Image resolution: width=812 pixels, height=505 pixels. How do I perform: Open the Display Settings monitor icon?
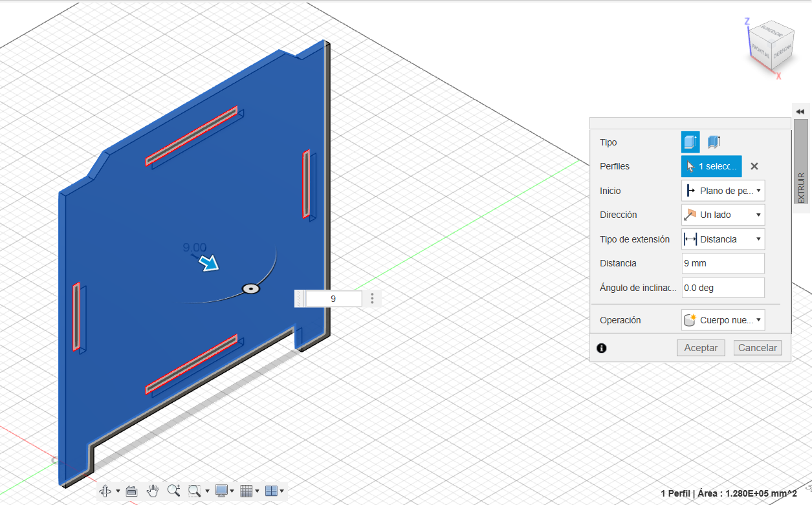[x=221, y=491]
